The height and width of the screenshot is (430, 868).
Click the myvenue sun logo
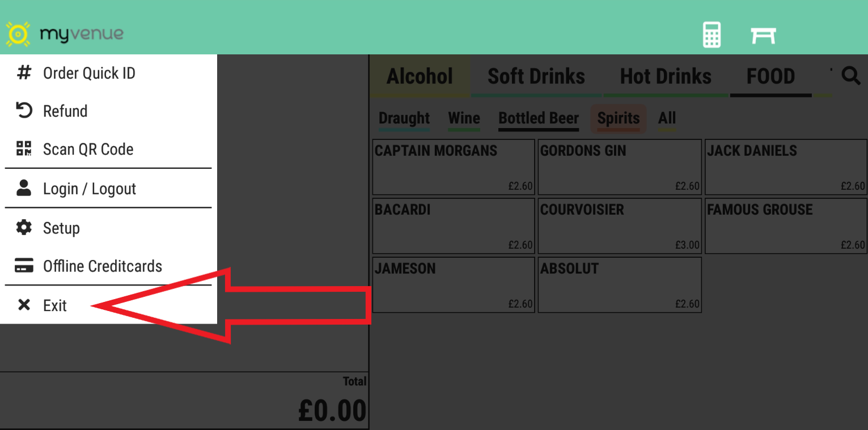tap(18, 35)
